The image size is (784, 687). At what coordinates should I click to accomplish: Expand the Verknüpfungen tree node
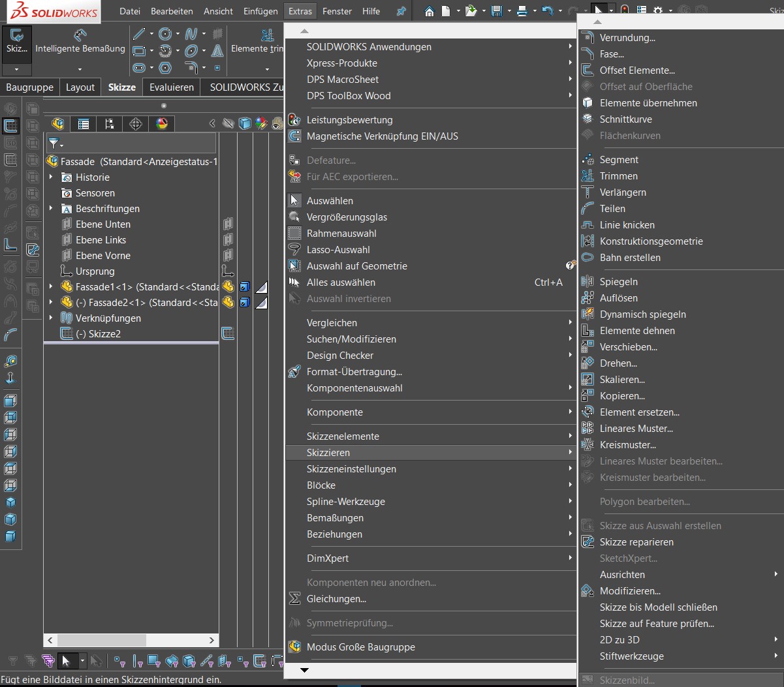pyautogui.click(x=51, y=318)
